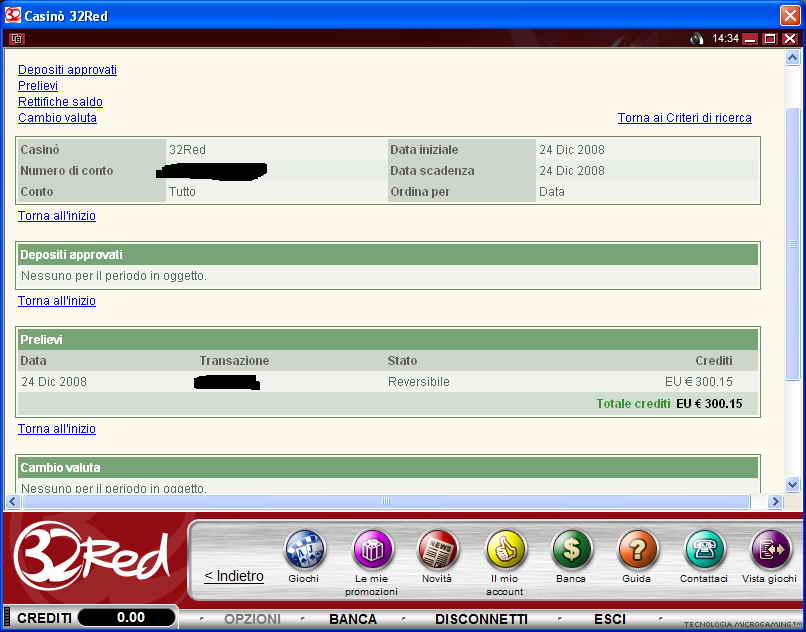Click the Depositi approvati section header
Viewport: 806px width, 632px height.
(x=388, y=255)
